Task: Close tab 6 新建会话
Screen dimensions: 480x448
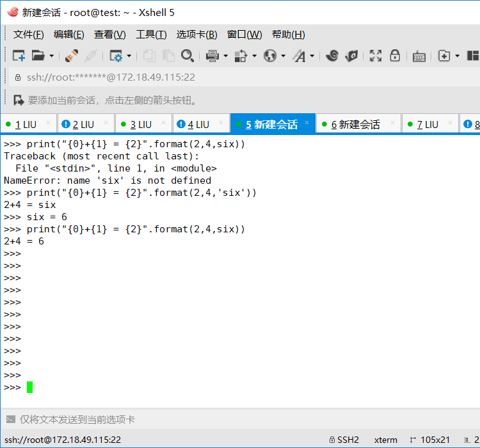Action: pos(392,123)
